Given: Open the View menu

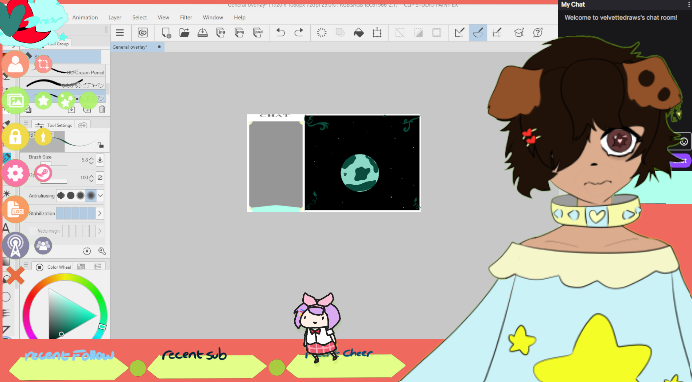Looking at the screenshot, I should coord(163,17).
